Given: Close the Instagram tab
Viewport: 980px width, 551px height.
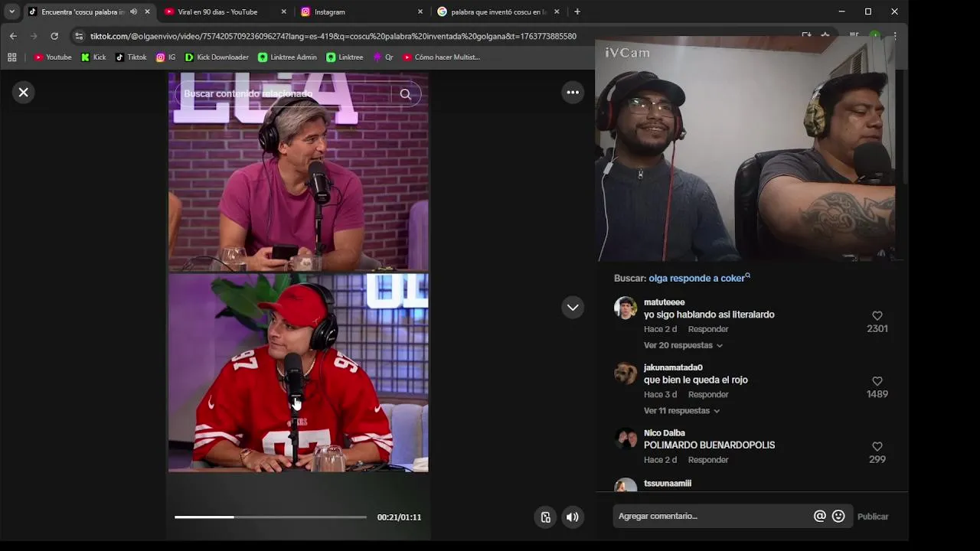Looking at the screenshot, I should (x=420, y=11).
